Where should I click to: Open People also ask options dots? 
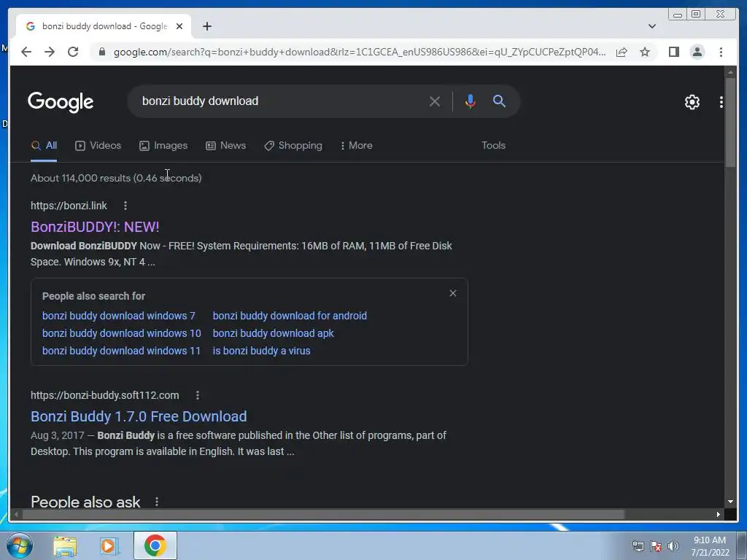[157, 502]
